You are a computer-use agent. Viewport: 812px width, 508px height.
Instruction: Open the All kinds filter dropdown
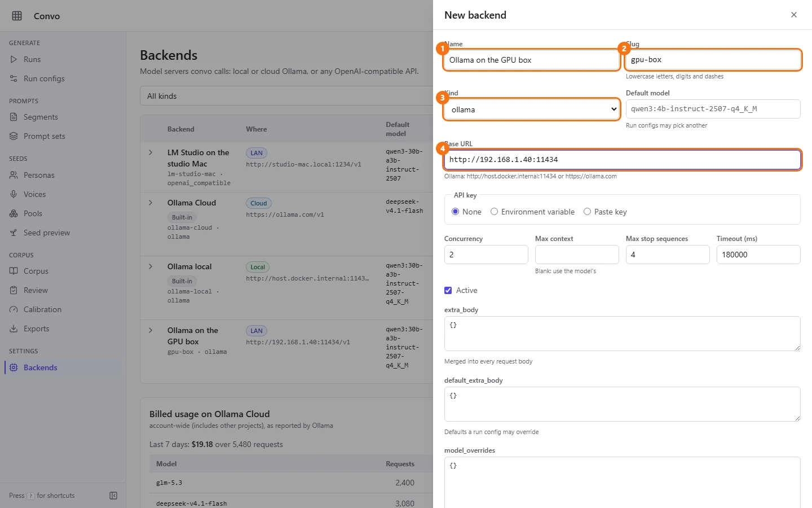286,96
